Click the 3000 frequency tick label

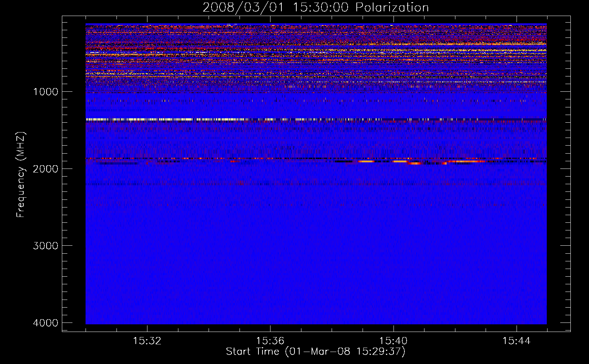point(46,246)
